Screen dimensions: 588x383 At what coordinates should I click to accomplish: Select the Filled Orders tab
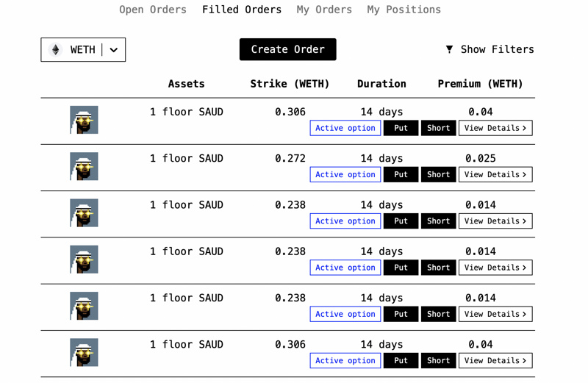(242, 10)
